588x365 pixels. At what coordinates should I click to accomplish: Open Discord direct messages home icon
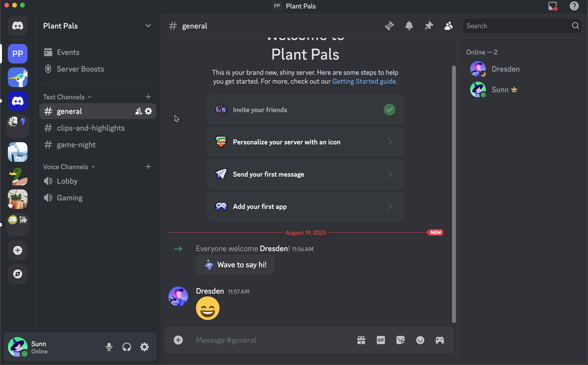click(18, 25)
